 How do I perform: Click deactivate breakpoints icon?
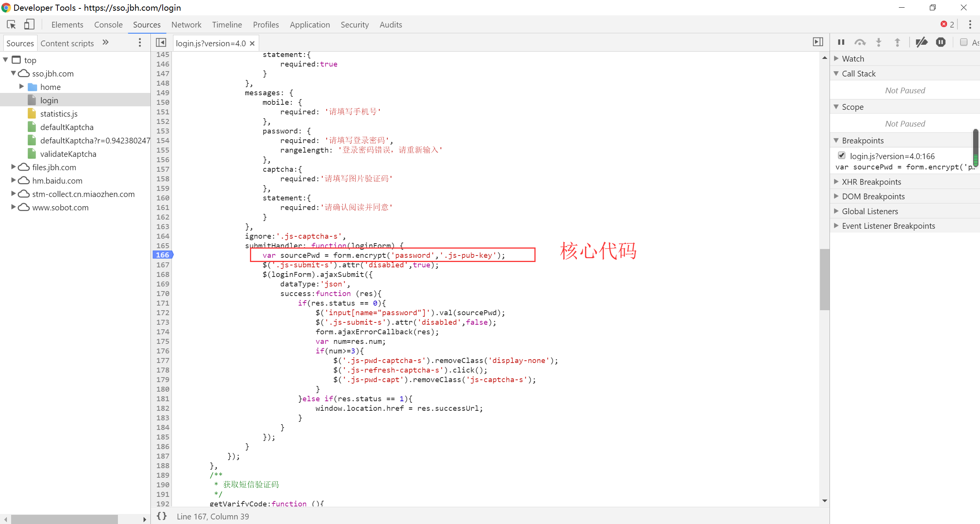click(x=921, y=42)
